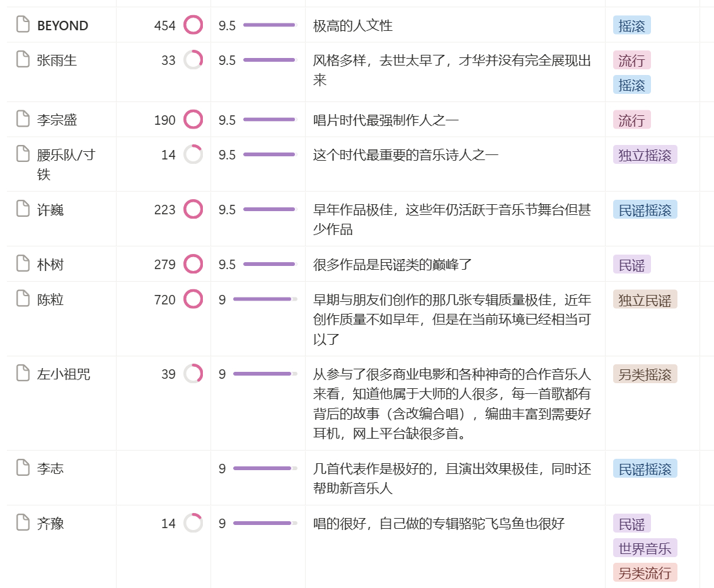This screenshot has width=714, height=588.
Task: Click the comment starting with 早期与朋友们创作
Action: tap(452, 319)
